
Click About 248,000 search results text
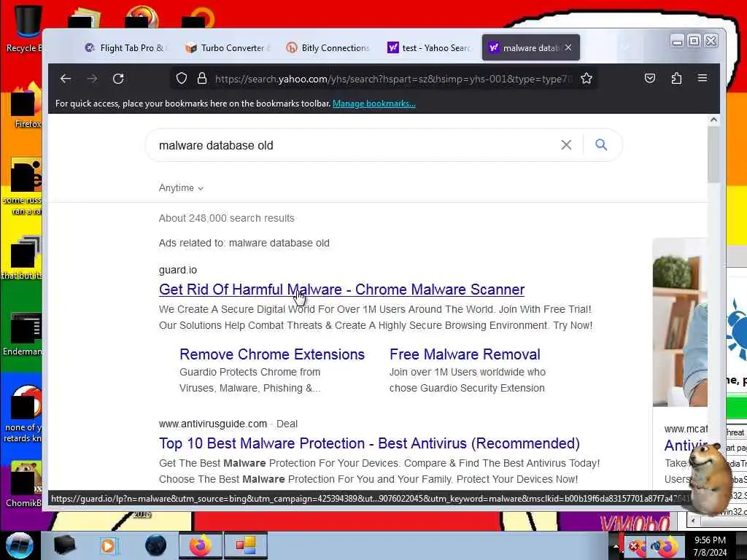pyautogui.click(x=227, y=218)
